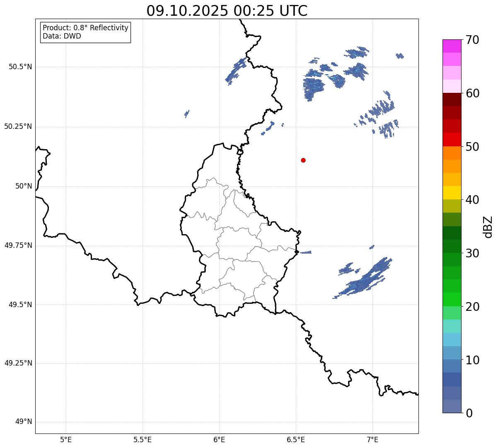
Task: Click the small echo near 50.3°N 5.8°E
Action: pyautogui.click(x=187, y=114)
